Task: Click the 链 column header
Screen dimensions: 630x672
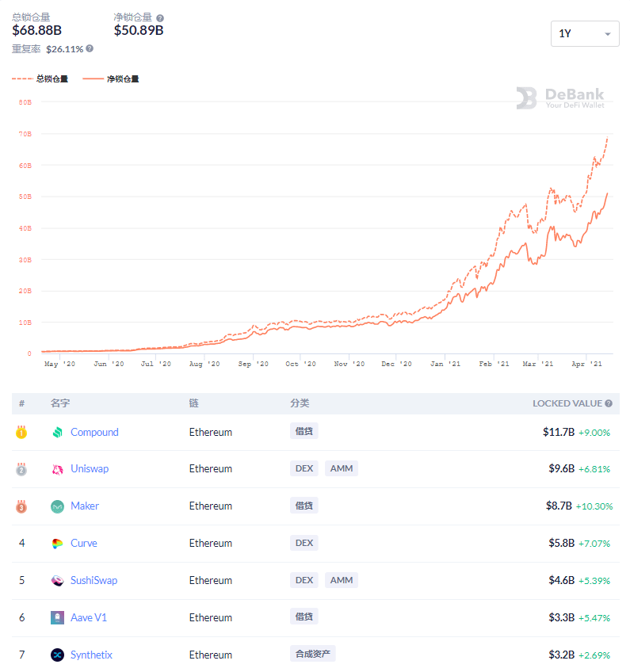Action: pyautogui.click(x=193, y=403)
